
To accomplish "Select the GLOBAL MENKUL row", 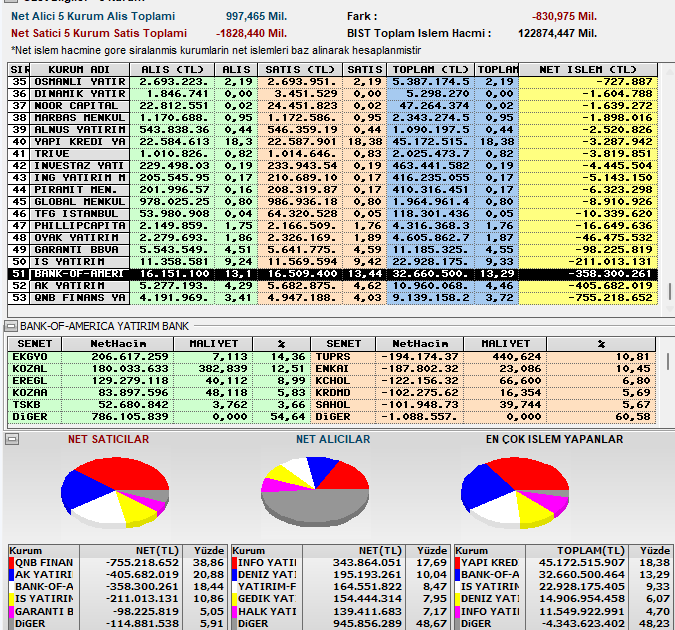I will click(332, 202).
